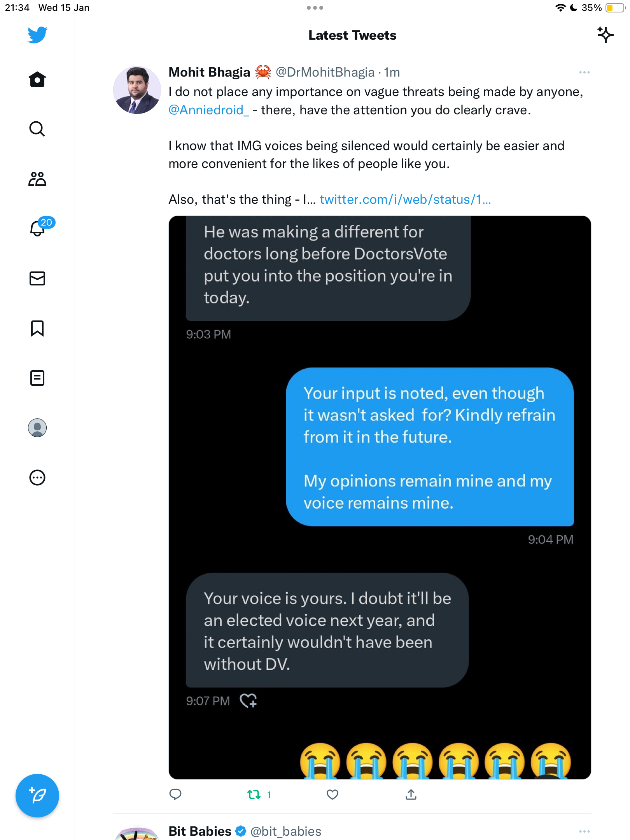Open Bookmarks icon in sidebar
The image size is (630, 840).
pos(37,328)
